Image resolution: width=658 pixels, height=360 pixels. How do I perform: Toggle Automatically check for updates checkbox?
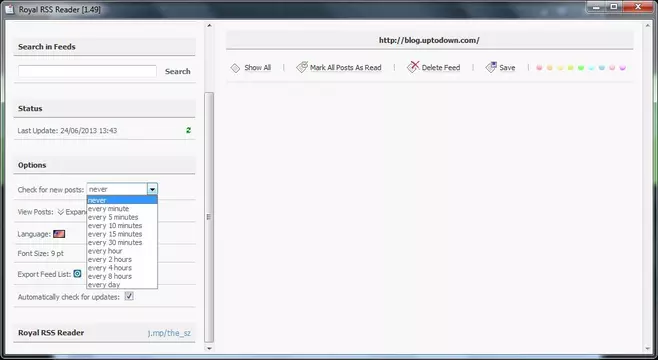click(129, 296)
